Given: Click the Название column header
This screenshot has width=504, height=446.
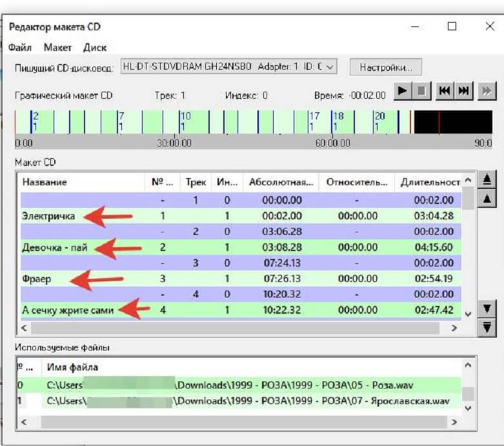Looking at the screenshot, I should [83, 182].
